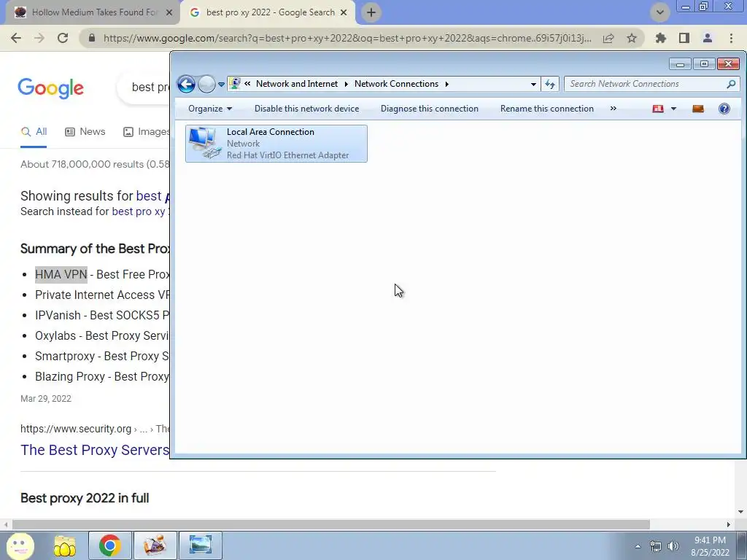The image size is (747, 560).
Task: Reload the Google search page
Action: tap(63, 38)
